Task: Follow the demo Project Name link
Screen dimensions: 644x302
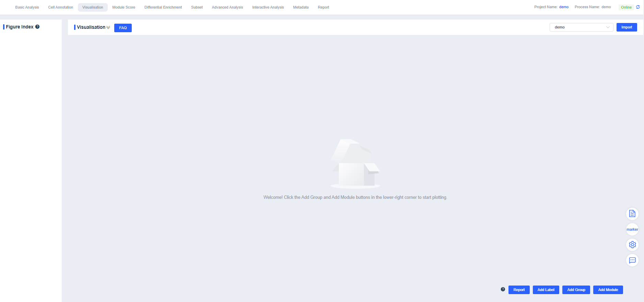Action: [564, 7]
